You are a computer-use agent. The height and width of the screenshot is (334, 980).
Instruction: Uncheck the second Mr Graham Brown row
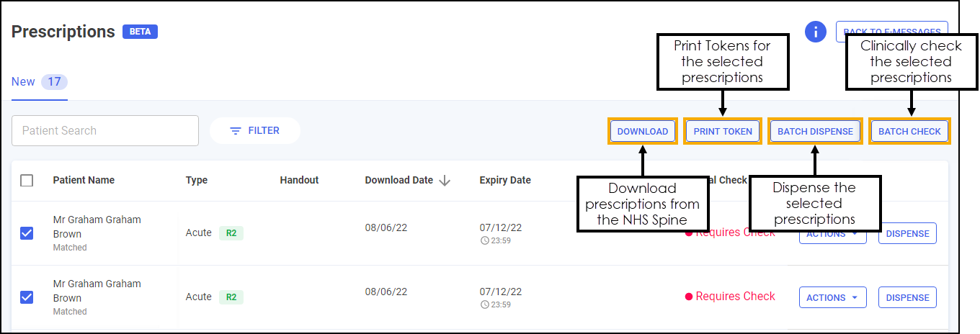(27, 297)
